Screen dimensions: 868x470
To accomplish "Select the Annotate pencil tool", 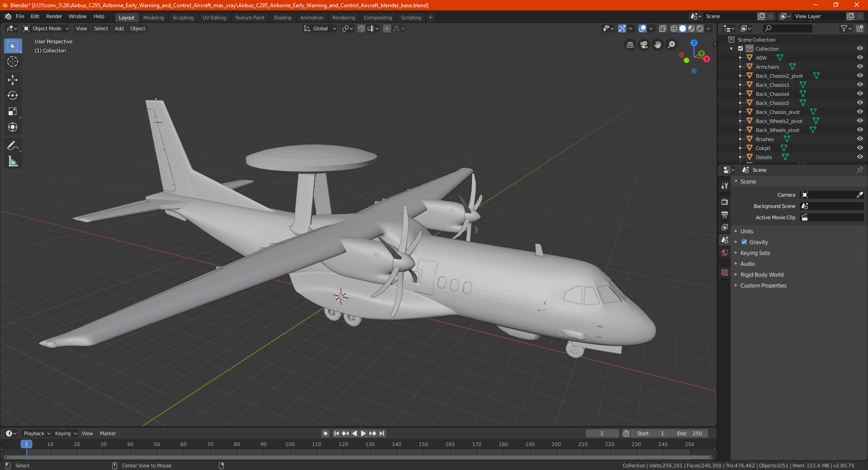I will click(x=13, y=146).
